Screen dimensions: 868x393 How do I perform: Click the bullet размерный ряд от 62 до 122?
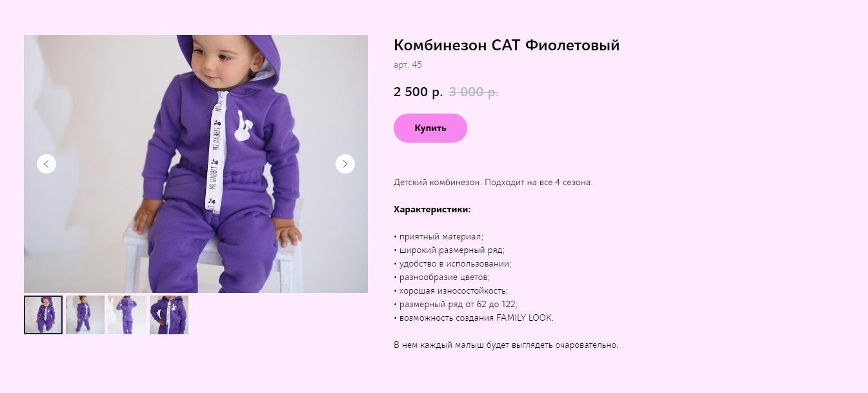tap(456, 305)
